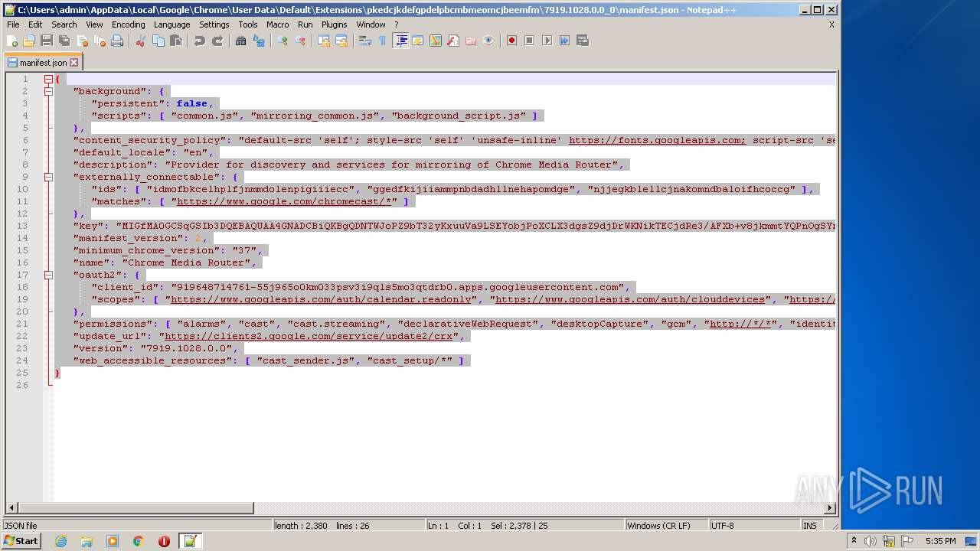
Task: Collapse the "oauth2" block fold marker
Action: (x=48, y=275)
